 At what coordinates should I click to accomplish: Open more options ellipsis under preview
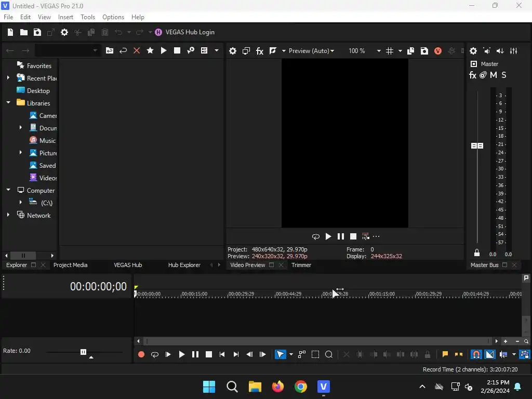[376, 236]
